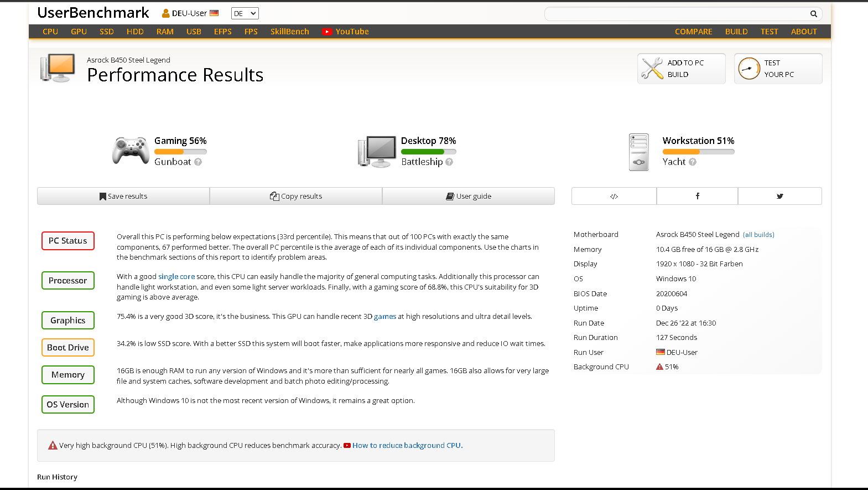Open the all builds link
The image size is (868, 490).
758,235
